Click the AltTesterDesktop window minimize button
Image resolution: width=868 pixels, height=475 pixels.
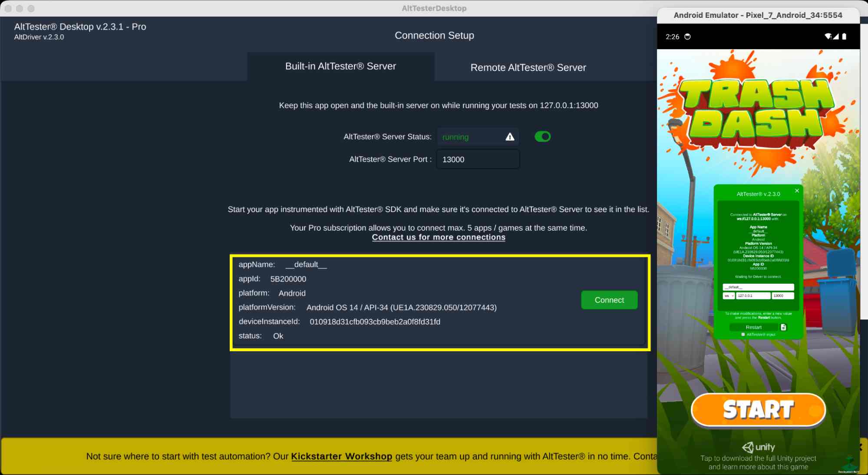click(19, 8)
